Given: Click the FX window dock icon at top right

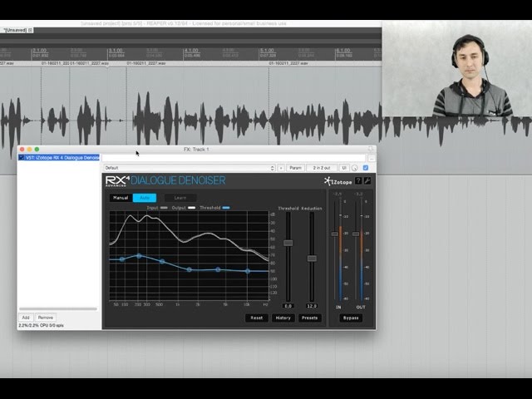Looking at the screenshot, I should pyautogui.click(x=371, y=149).
